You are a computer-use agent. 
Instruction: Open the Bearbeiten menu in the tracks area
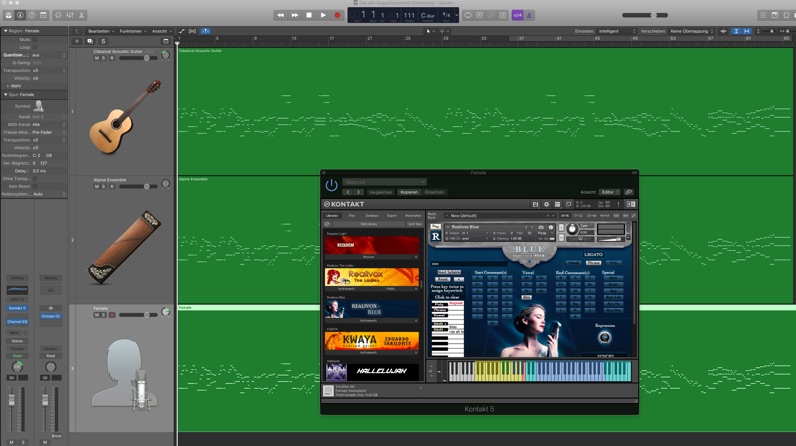tap(101, 31)
